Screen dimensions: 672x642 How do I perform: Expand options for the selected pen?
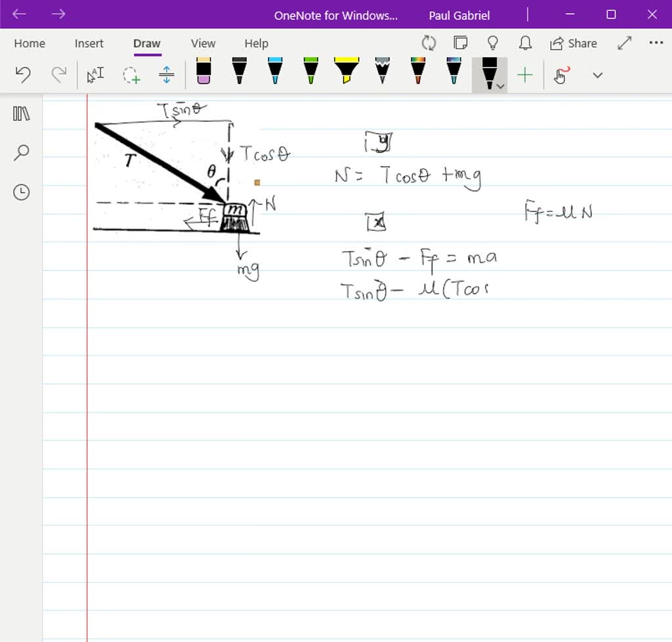[x=500, y=84]
